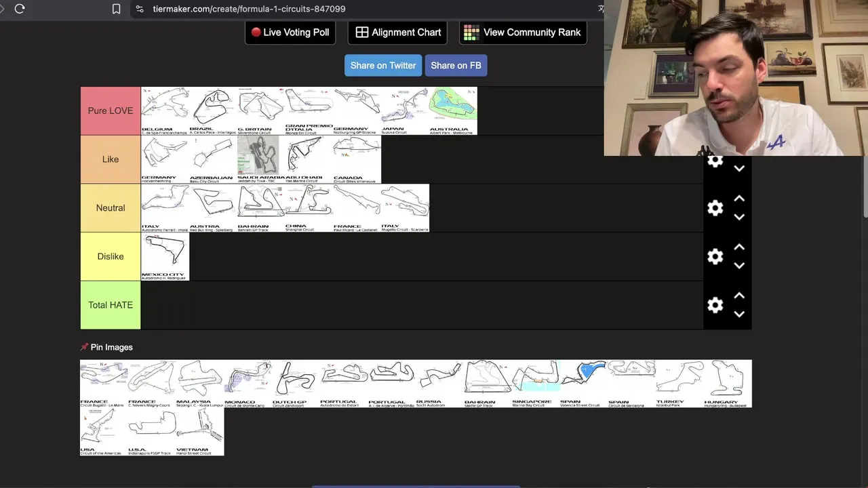Screen dimensions: 868x488
Task: Select the Japan Suzuka circuit image
Action: coord(405,110)
